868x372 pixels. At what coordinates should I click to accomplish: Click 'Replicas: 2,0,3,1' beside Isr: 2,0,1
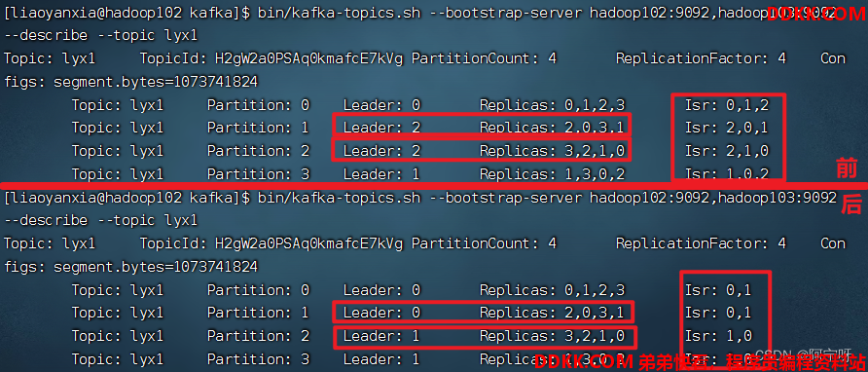click(x=552, y=128)
